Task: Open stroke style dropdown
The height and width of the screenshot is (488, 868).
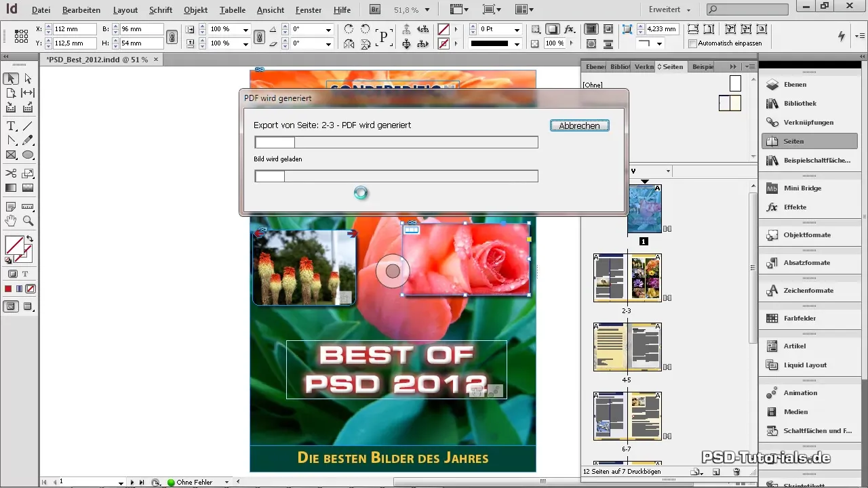Action: click(517, 43)
